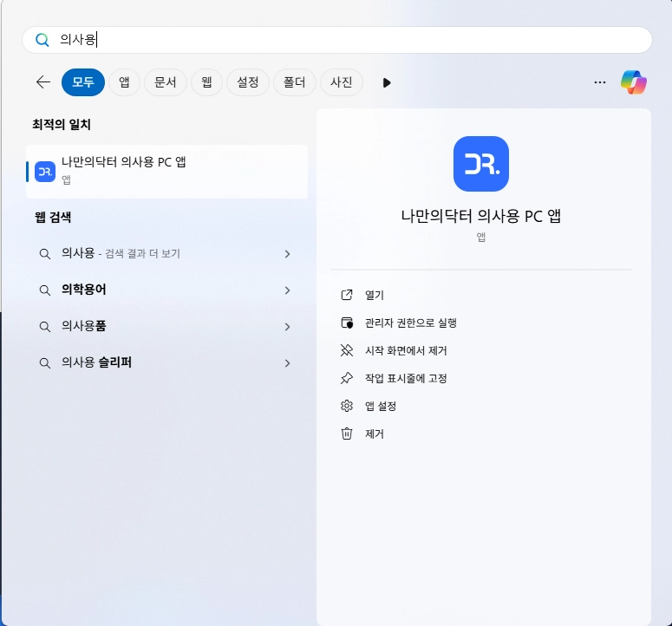Click the admin shield icon
This screenshot has width=672, height=626.
click(x=347, y=323)
